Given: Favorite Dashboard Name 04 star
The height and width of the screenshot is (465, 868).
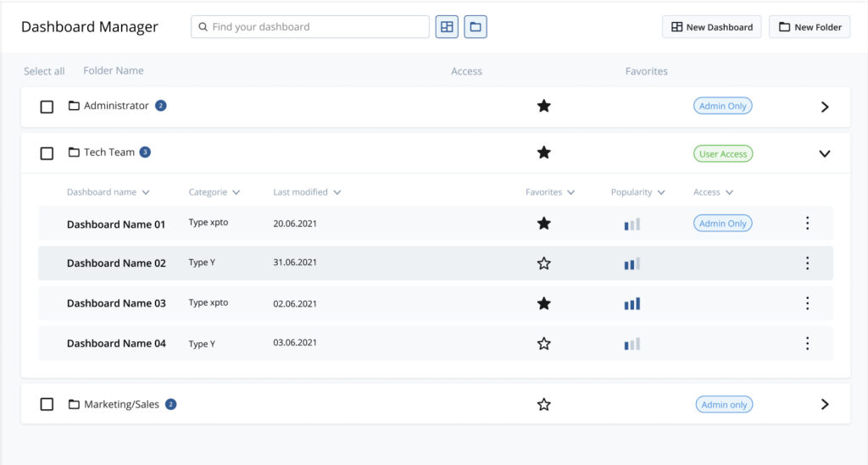Looking at the screenshot, I should click(543, 343).
